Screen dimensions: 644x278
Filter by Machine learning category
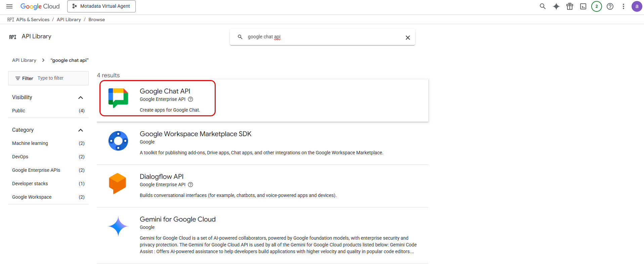point(48,143)
